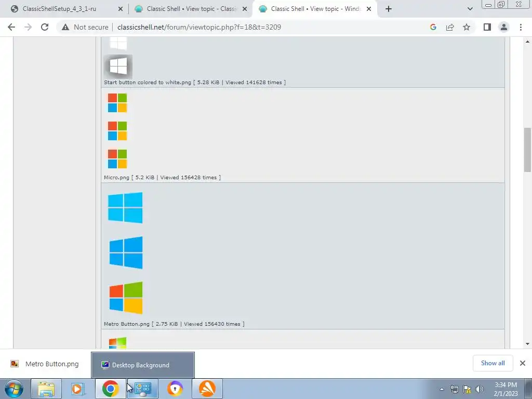Close the downloads bar
Screen dimensions: 532x399
523,363
